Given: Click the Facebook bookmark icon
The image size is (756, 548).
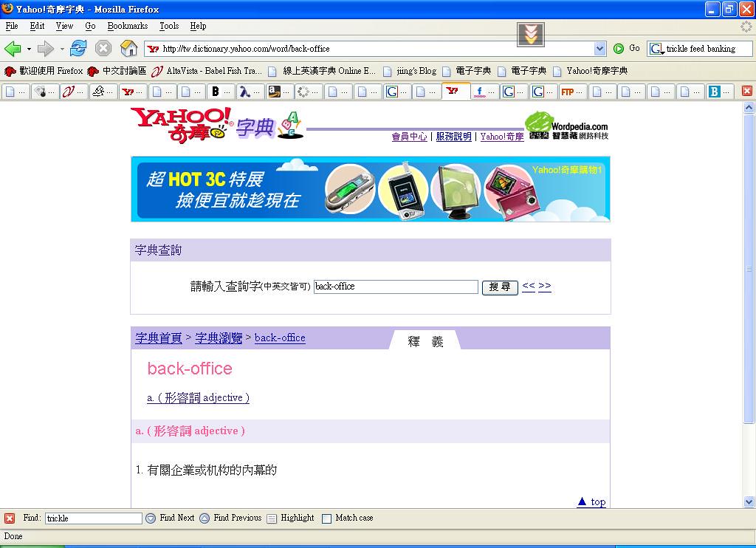Looking at the screenshot, I should tap(481, 89).
